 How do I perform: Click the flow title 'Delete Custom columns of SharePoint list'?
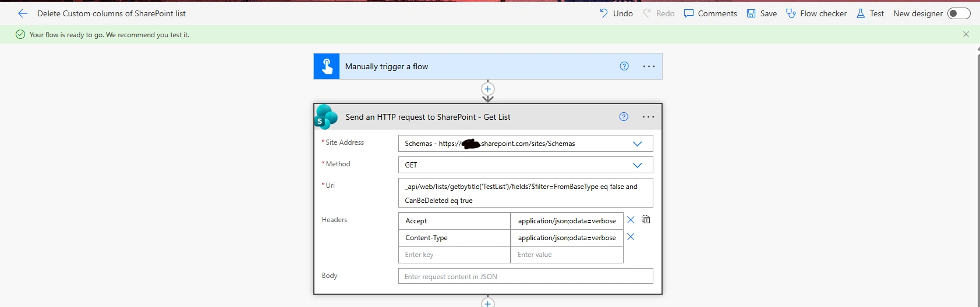click(112, 13)
